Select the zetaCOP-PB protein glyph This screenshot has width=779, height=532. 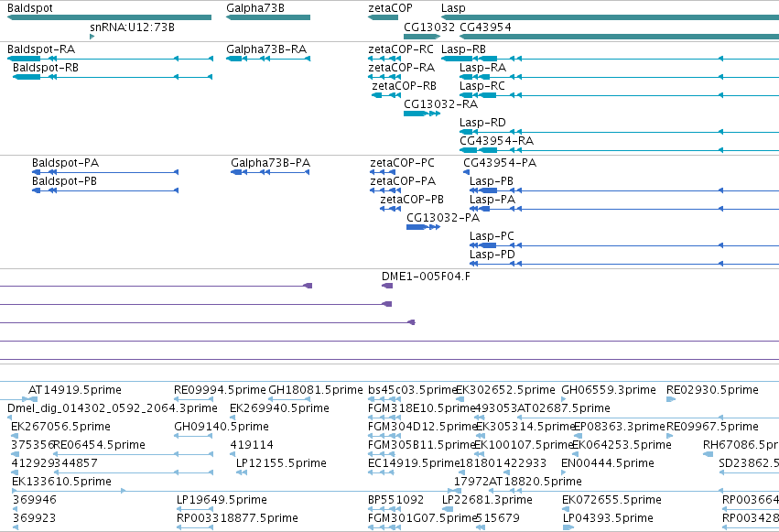[391, 209]
